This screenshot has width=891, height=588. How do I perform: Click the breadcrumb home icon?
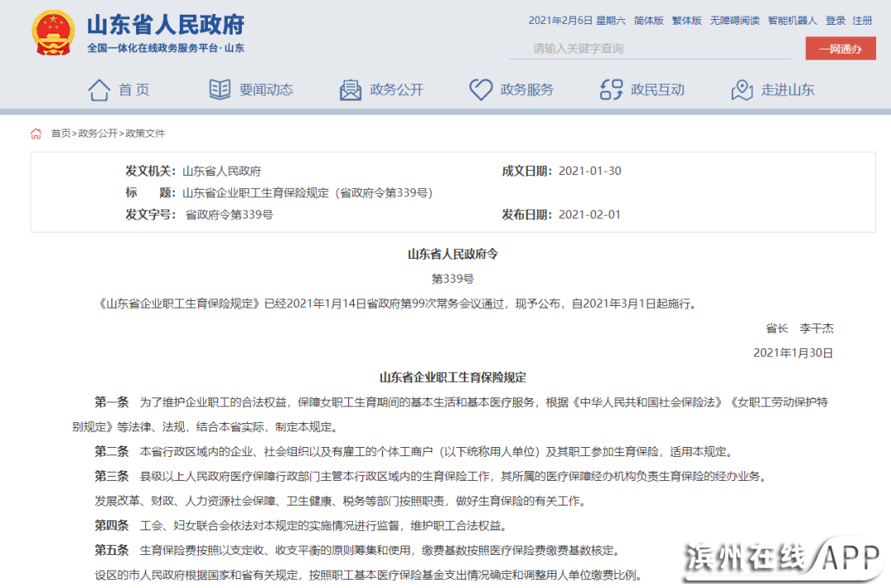(x=36, y=134)
